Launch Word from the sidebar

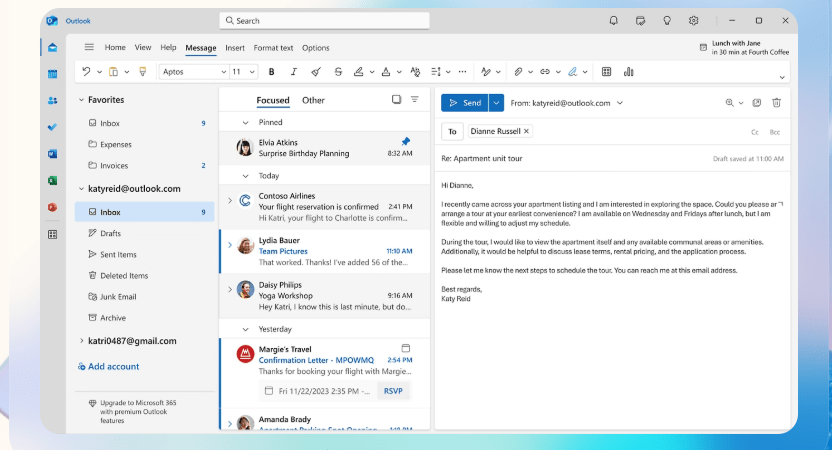(53, 154)
